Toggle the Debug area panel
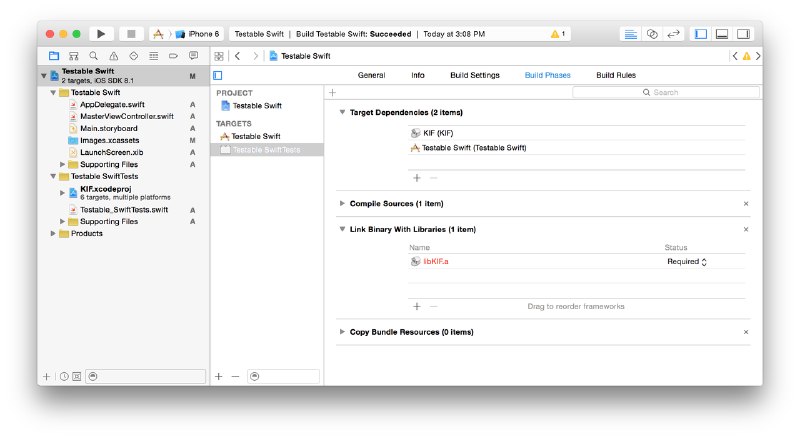Screen dimensions: 800x439 pyautogui.click(x=722, y=34)
